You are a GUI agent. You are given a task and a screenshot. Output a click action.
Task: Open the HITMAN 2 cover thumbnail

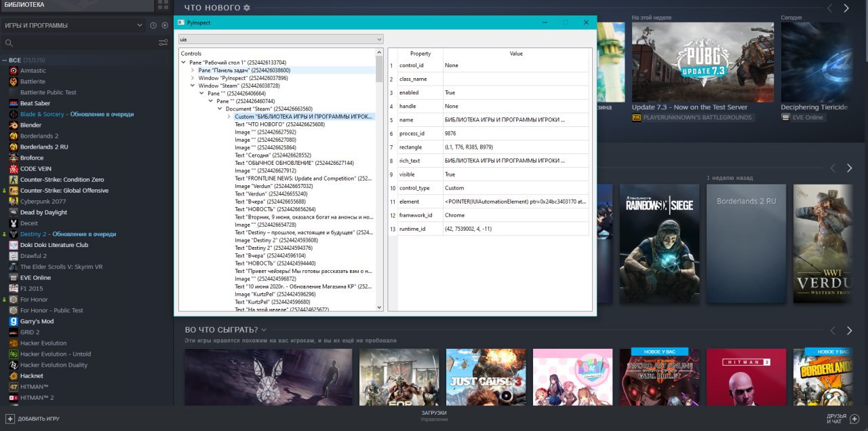pyautogui.click(x=746, y=377)
